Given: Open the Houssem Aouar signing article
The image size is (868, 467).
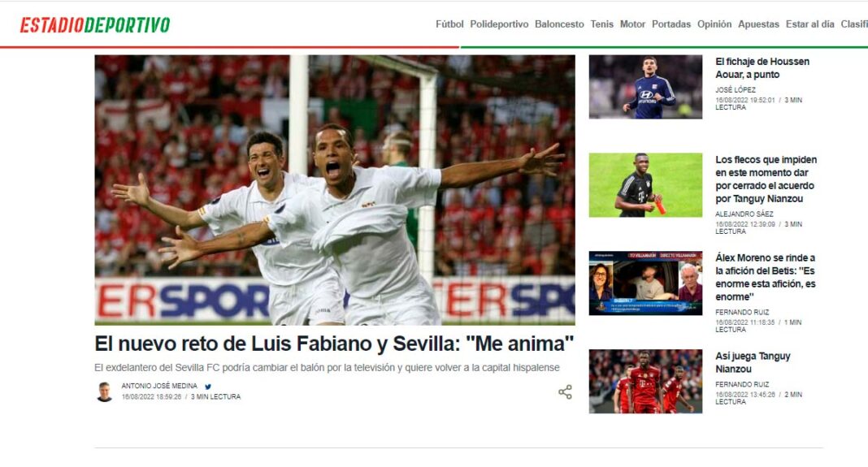Looking at the screenshot, I should [x=762, y=68].
